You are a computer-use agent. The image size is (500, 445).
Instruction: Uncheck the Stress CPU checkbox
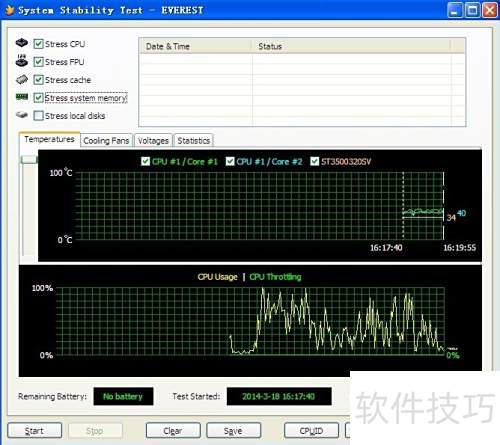coord(39,44)
